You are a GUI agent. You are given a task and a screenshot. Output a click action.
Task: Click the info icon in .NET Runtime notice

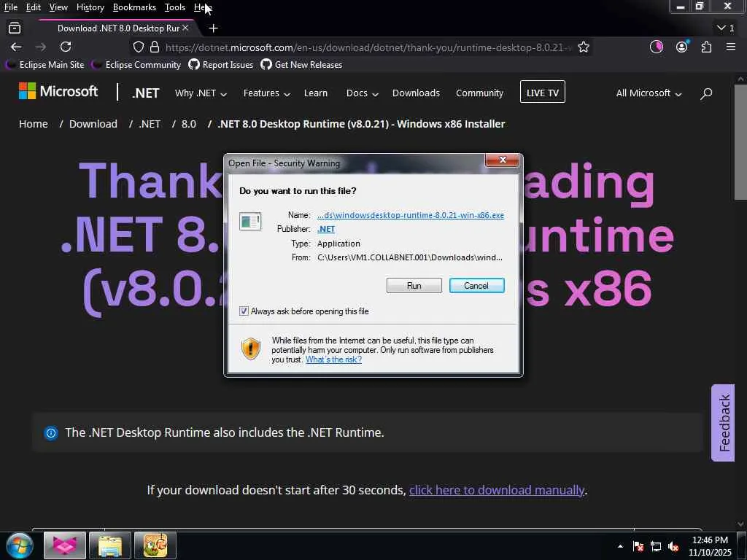(51, 433)
